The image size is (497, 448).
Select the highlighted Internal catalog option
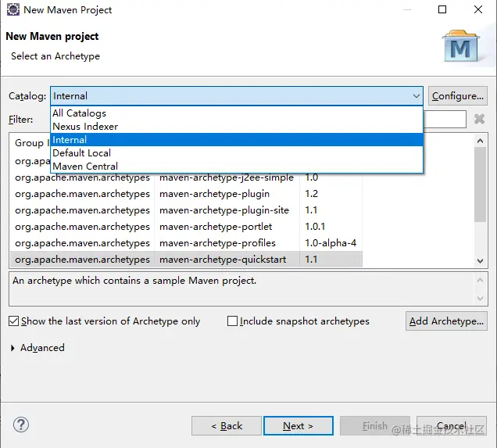[x=237, y=140]
